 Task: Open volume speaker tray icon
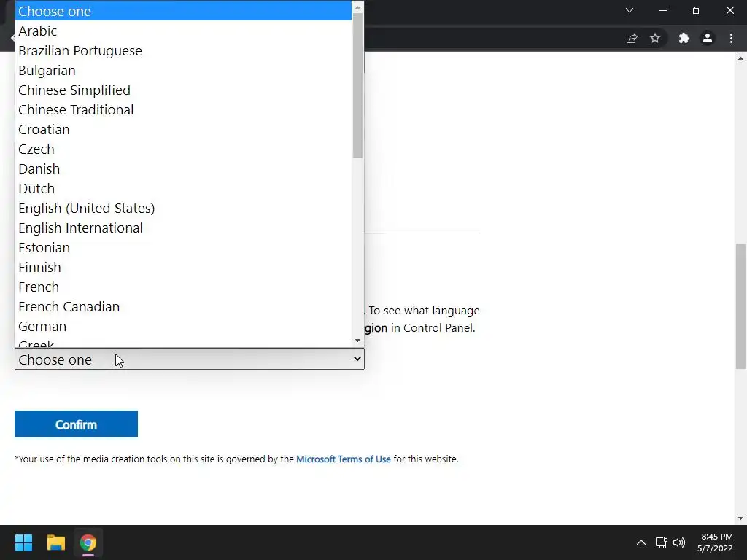[x=679, y=542]
